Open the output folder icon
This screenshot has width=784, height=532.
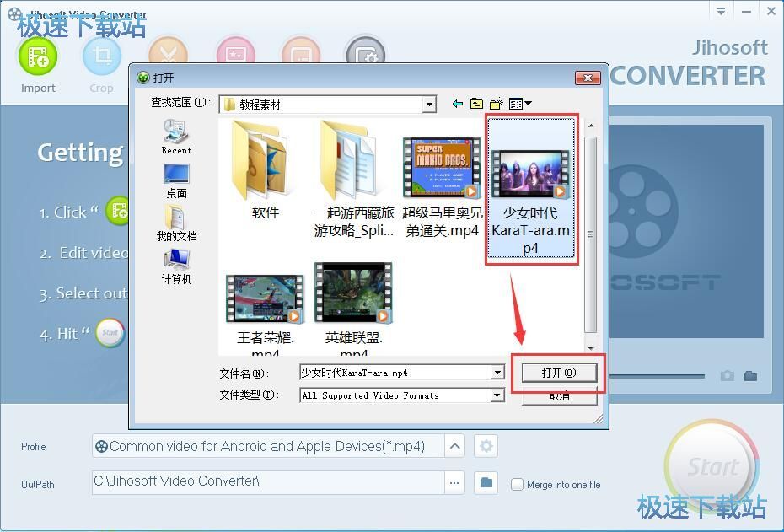486,482
